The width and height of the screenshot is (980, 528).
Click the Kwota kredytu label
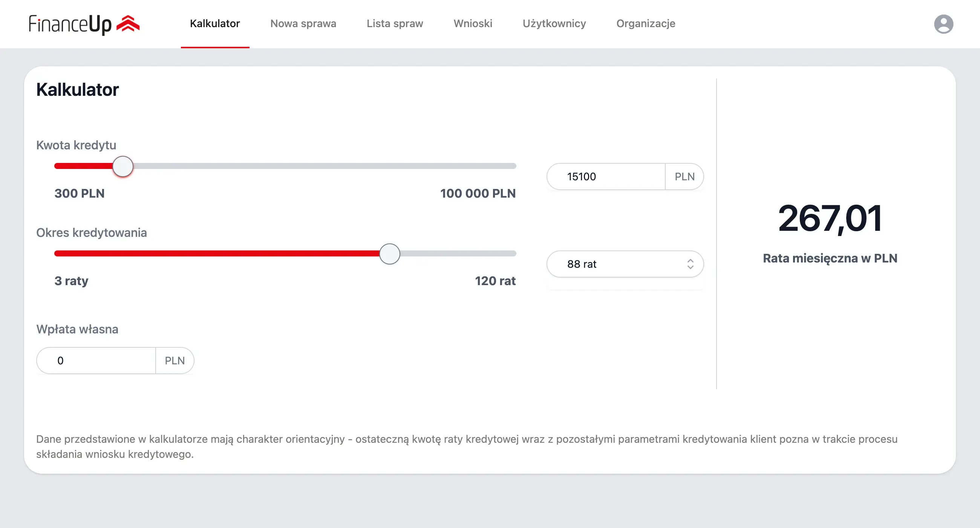(76, 145)
